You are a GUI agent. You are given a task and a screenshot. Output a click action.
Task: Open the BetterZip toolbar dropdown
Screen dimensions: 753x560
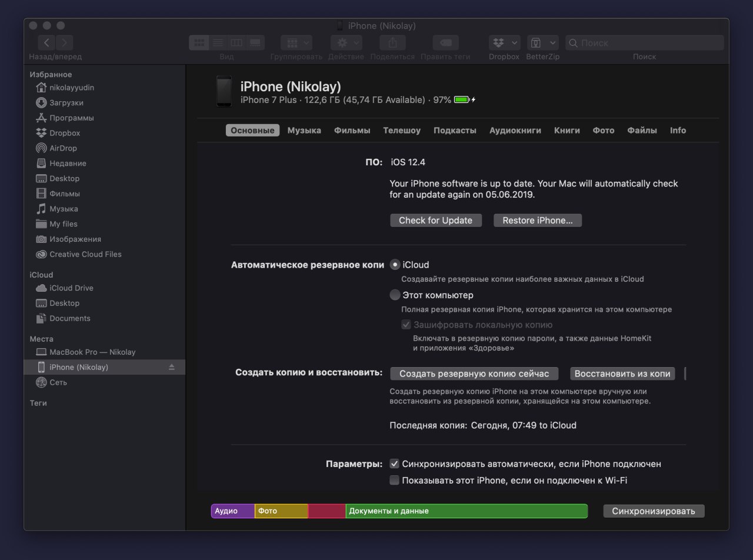pyautogui.click(x=542, y=42)
